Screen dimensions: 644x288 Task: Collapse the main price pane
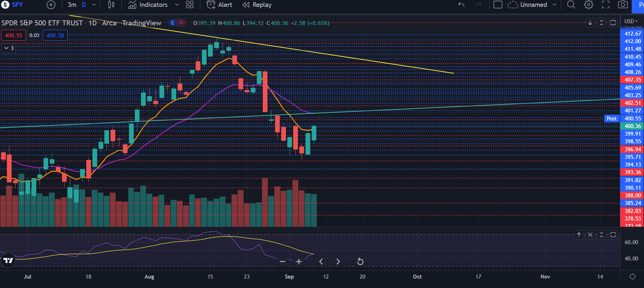[x=602, y=23]
